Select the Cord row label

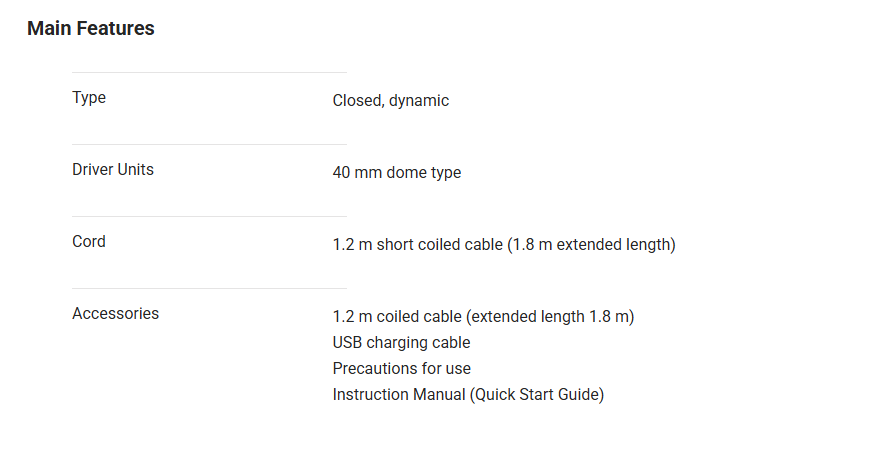[89, 242]
